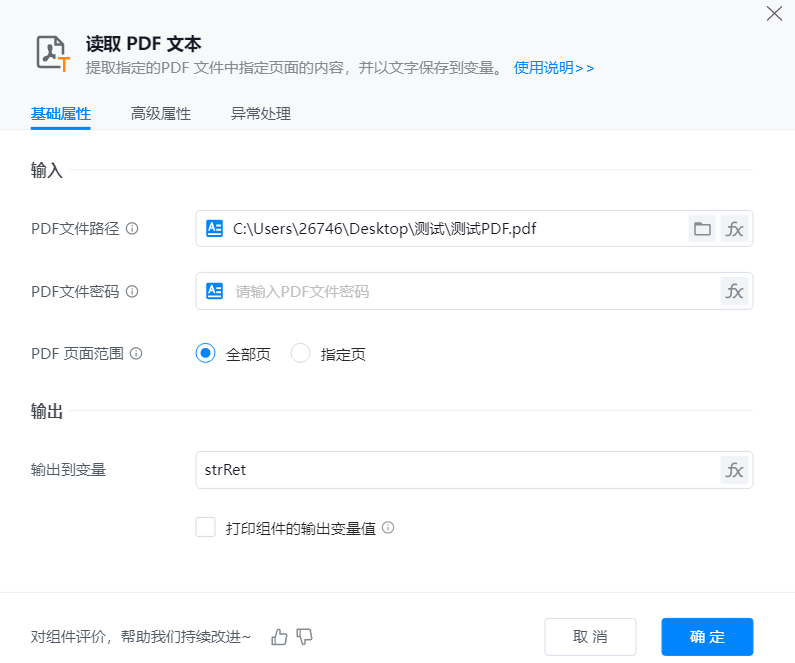Enable the 打印组件的输出变量值 checkbox

point(206,527)
